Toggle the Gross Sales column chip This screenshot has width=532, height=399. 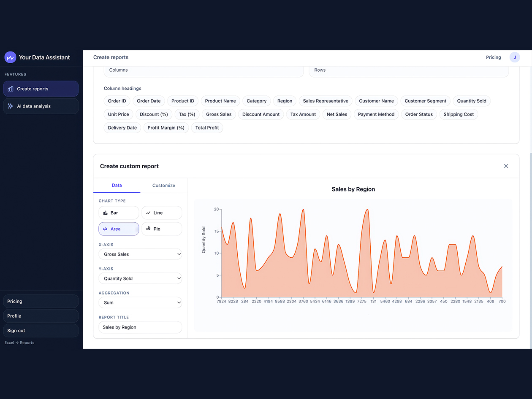coord(219,114)
